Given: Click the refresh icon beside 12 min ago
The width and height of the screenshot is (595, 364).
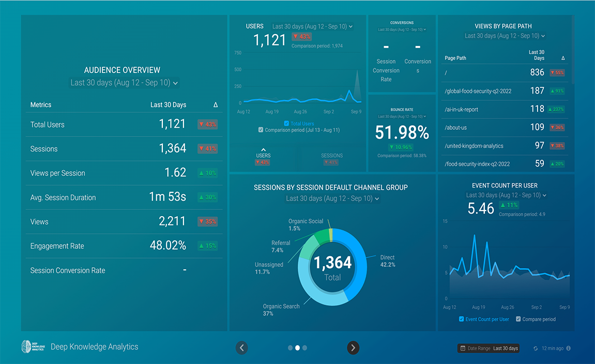Looking at the screenshot, I should point(536,348).
